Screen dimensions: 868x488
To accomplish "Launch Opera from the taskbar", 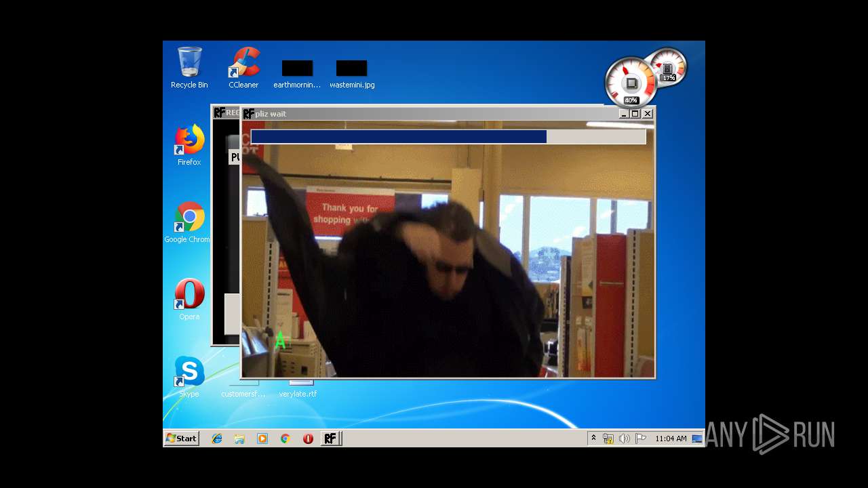I will [x=308, y=439].
